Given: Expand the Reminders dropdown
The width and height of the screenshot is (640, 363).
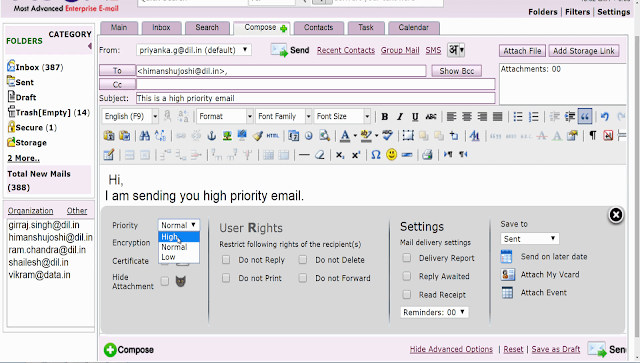Looking at the screenshot, I should pos(434,312).
